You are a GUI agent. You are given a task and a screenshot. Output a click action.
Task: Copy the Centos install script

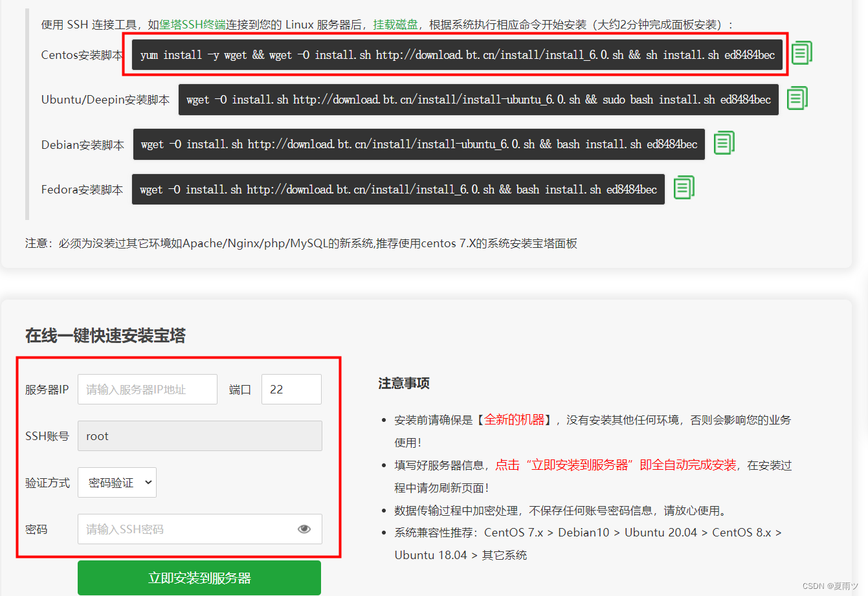pyautogui.click(x=801, y=53)
